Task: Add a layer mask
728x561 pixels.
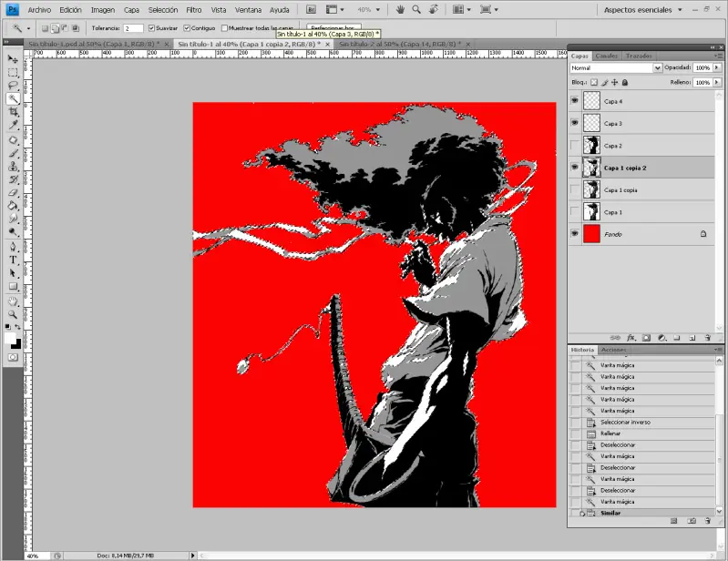Action: (646, 338)
